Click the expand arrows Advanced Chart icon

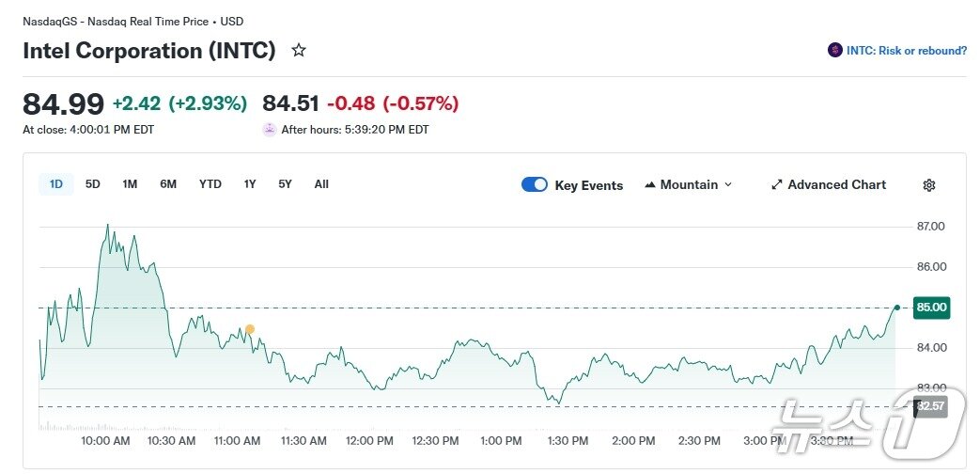pyautogui.click(x=777, y=185)
